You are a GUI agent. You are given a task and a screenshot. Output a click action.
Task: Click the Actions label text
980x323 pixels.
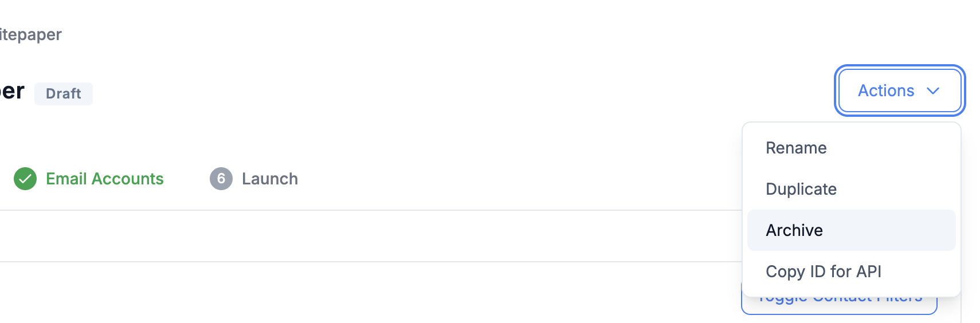886,90
